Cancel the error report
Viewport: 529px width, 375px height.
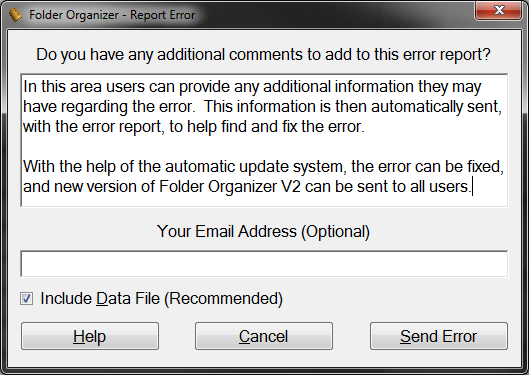pyautogui.click(x=264, y=336)
